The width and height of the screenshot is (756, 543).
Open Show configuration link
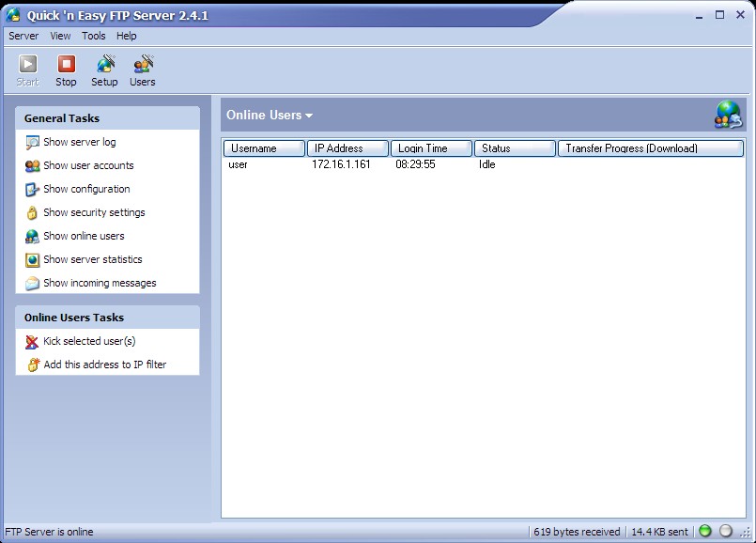click(86, 189)
